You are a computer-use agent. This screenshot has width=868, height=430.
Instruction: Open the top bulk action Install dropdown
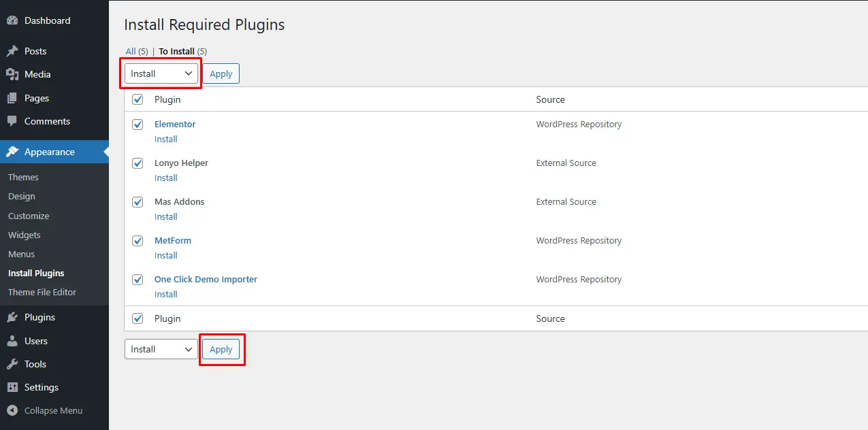[x=161, y=73]
